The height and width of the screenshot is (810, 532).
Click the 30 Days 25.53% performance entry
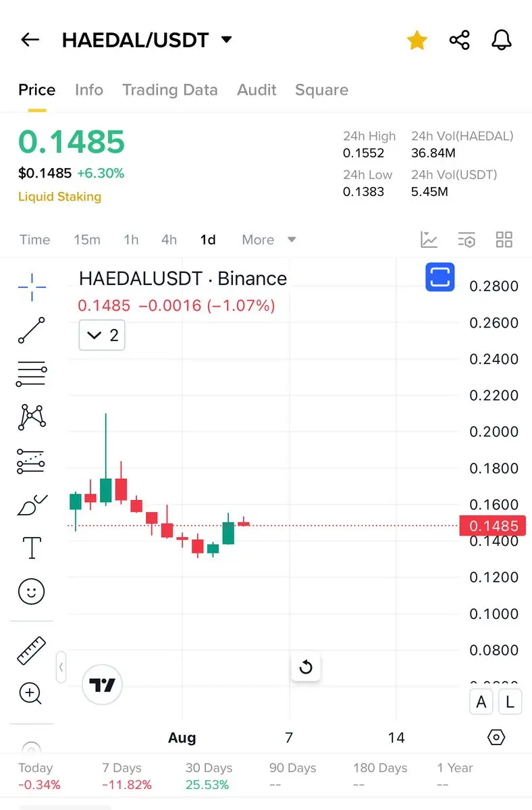click(209, 776)
